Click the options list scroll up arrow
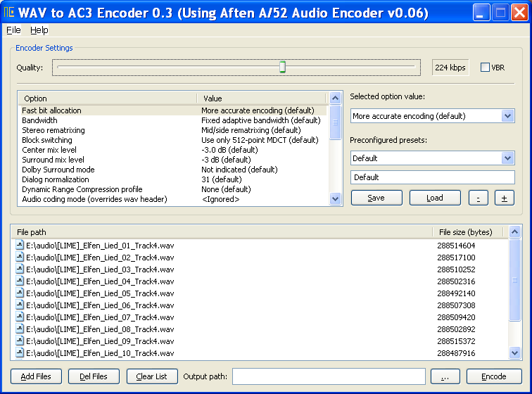Screen dimensions: 532x394 [x=335, y=99]
